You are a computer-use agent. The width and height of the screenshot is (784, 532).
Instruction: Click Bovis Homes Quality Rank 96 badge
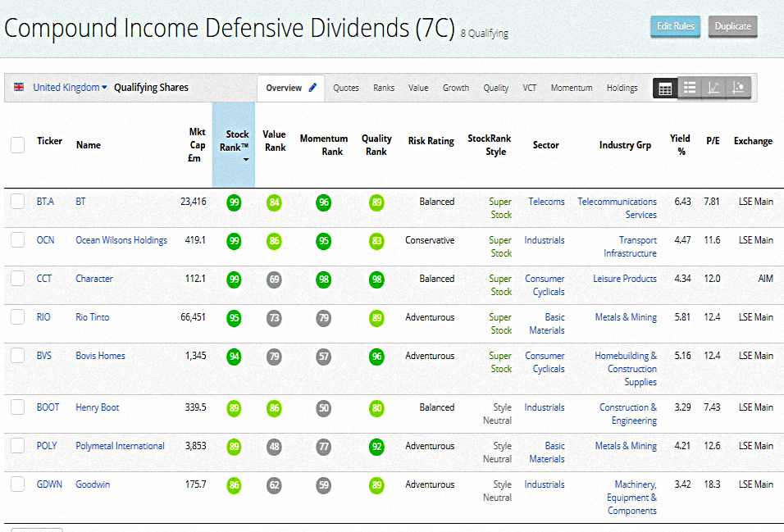376,357
